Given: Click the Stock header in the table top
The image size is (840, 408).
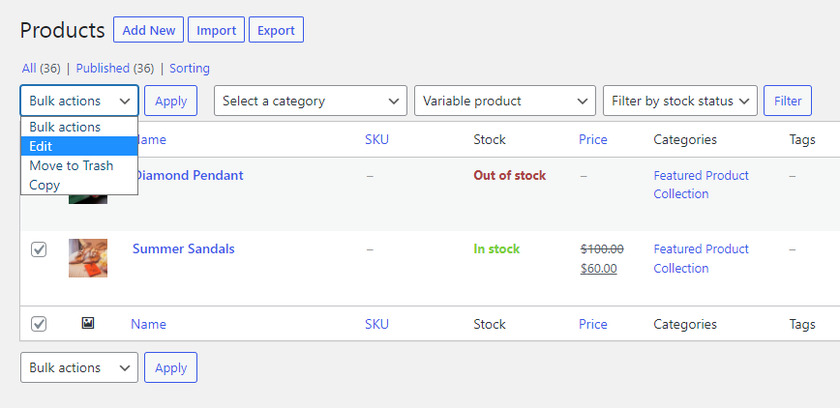Looking at the screenshot, I should pyautogui.click(x=489, y=140).
